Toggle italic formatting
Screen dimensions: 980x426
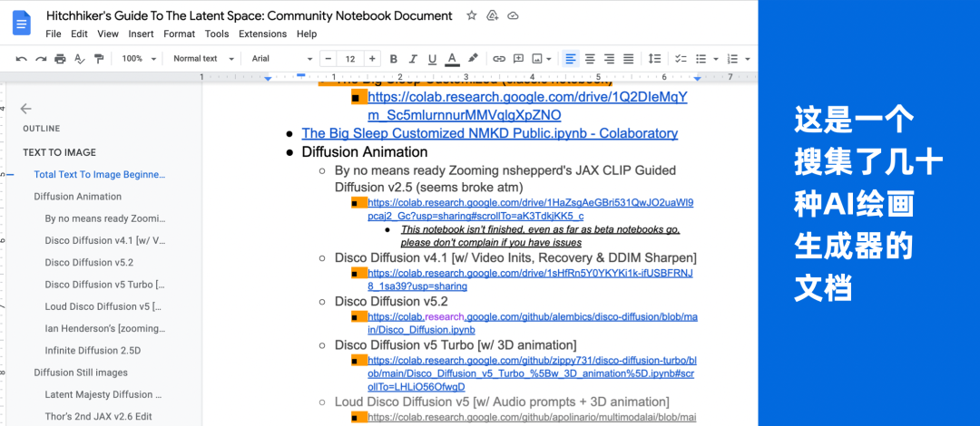coord(413,59)
